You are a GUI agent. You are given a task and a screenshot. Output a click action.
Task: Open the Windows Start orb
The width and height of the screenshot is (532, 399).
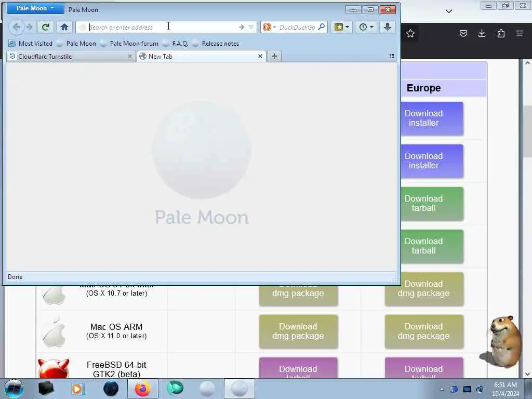[14, 389]
